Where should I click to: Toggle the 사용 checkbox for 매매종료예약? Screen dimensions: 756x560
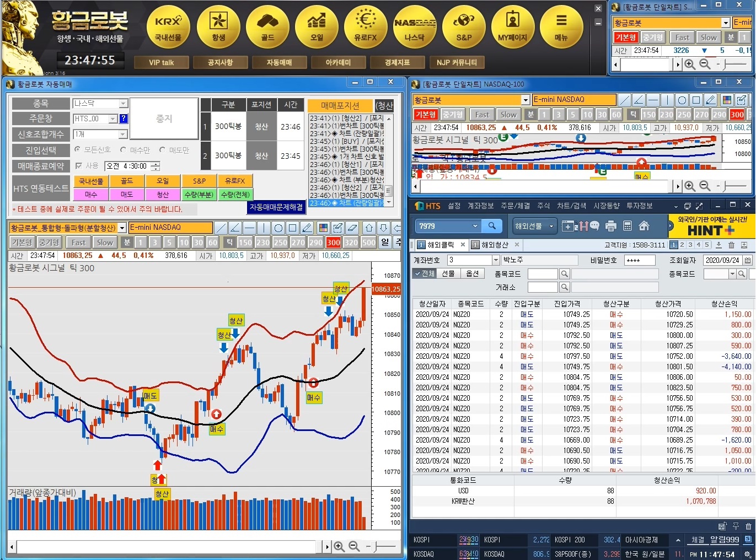click(x=78, y=165)
